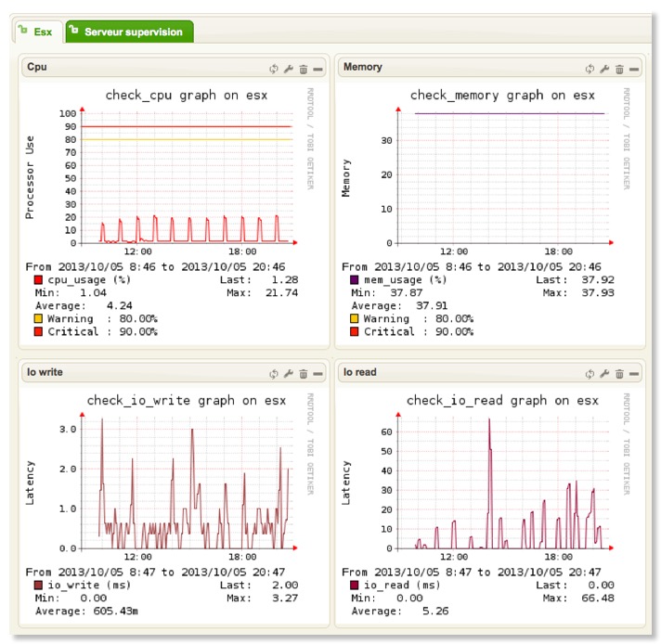Configure Io write widget via wrench icon

(289, 374)
